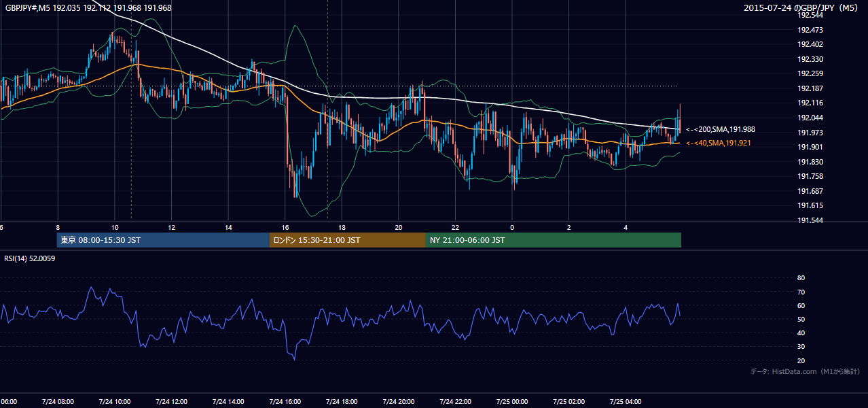Click price axis label 192.116
The image size is (868, 408).
point(810,103)
